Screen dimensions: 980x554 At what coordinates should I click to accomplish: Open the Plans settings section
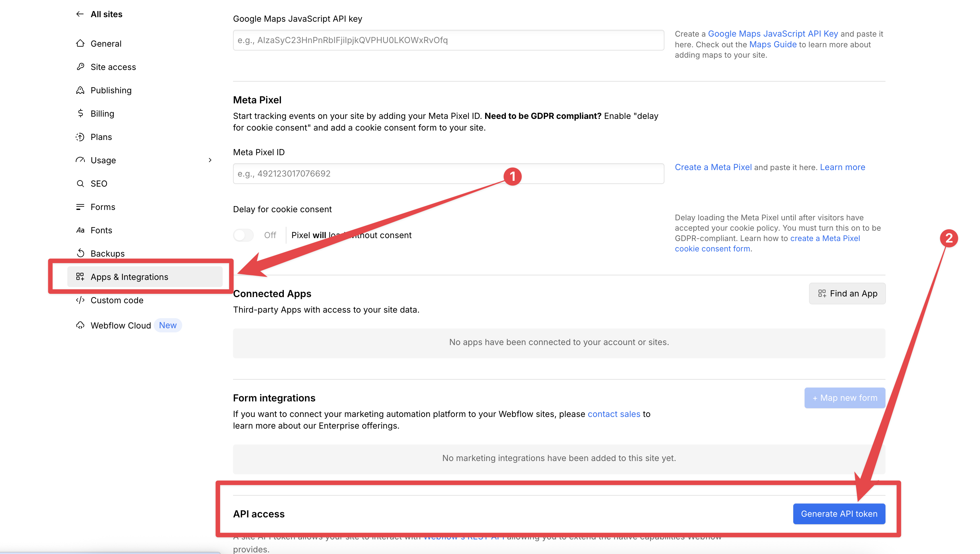[101, 137]
